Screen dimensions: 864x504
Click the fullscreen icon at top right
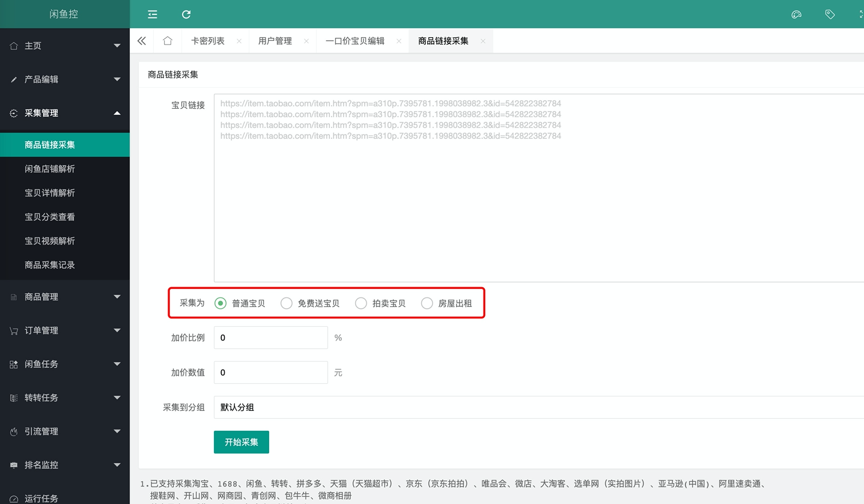point(862,13)
